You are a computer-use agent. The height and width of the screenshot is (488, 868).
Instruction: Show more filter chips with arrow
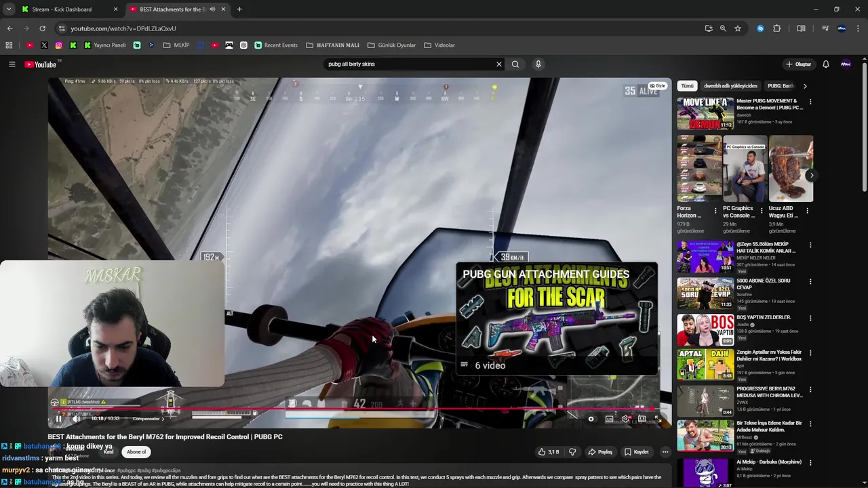click(805, 86)
